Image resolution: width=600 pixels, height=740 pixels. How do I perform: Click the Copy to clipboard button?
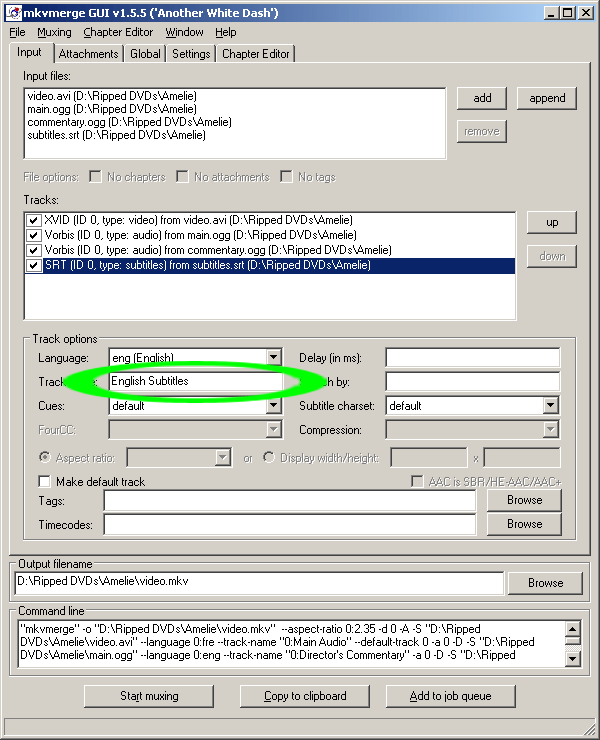pos(305,696)
